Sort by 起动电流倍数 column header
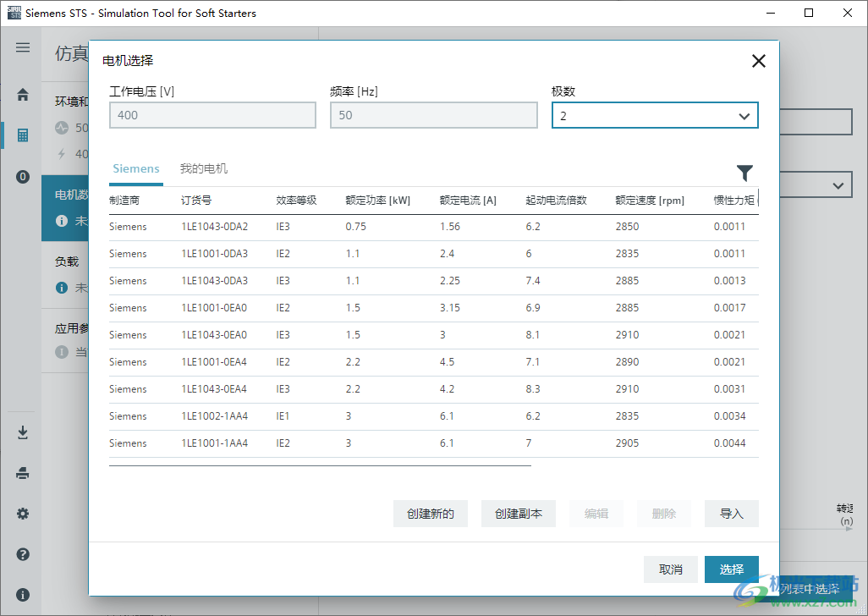Image resolution: width=868 pixels, height=616 pixels. click(556, 201)
